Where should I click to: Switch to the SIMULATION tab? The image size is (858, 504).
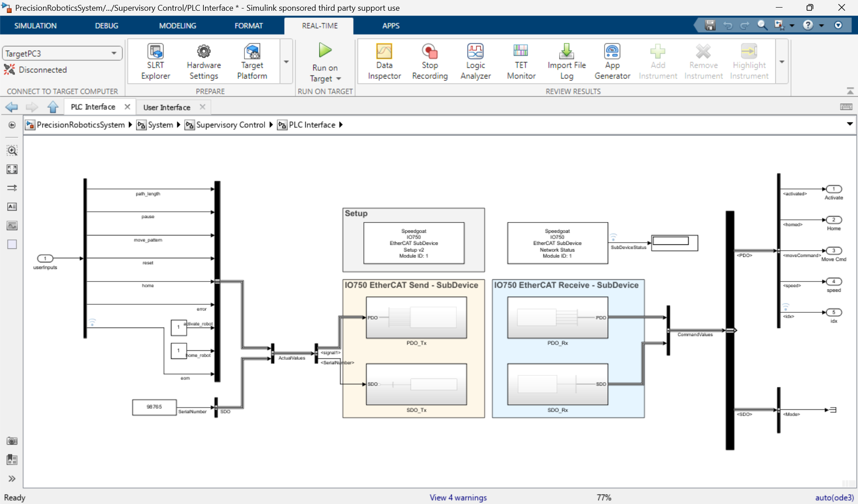[35, 25]
